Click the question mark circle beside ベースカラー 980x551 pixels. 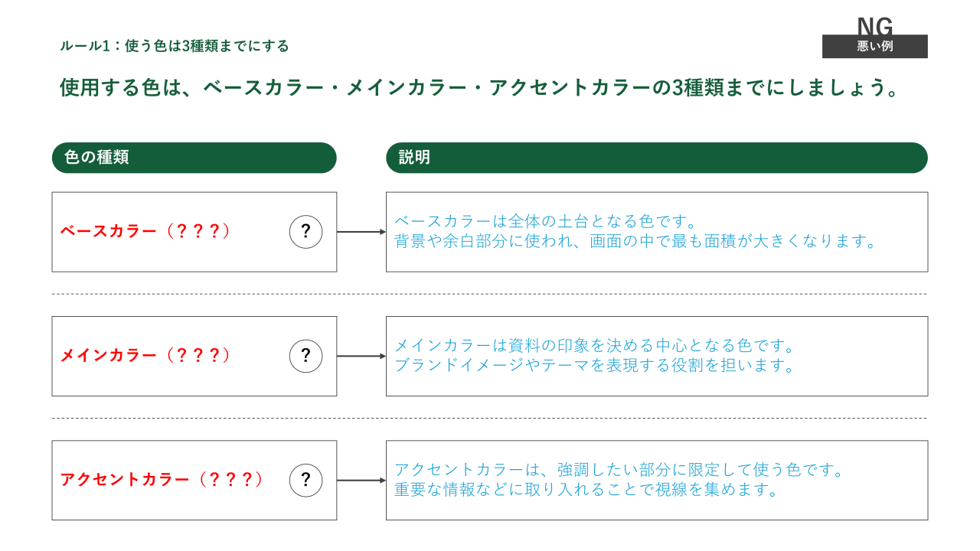point(305,232)
